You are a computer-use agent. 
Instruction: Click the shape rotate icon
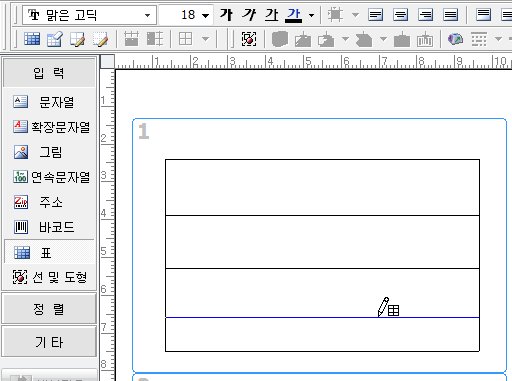tap(326, 40)
